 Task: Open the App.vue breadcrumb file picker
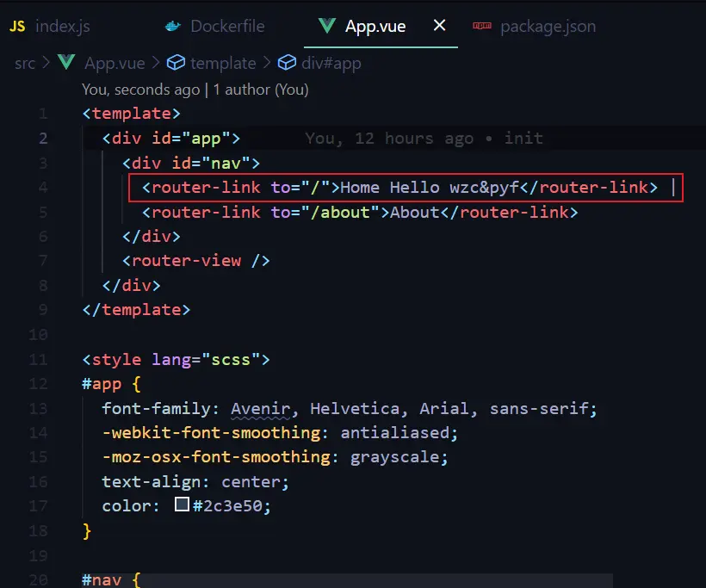(115, 63)
